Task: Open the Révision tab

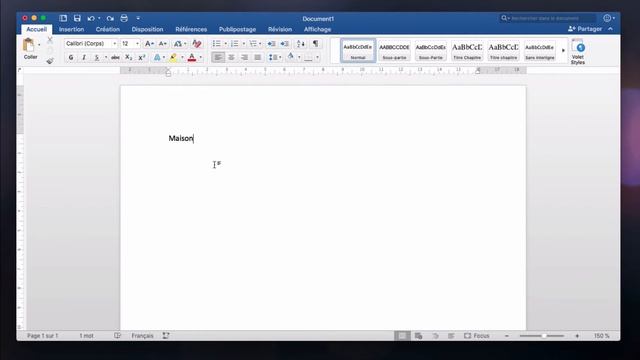Action: click(280, 29)
